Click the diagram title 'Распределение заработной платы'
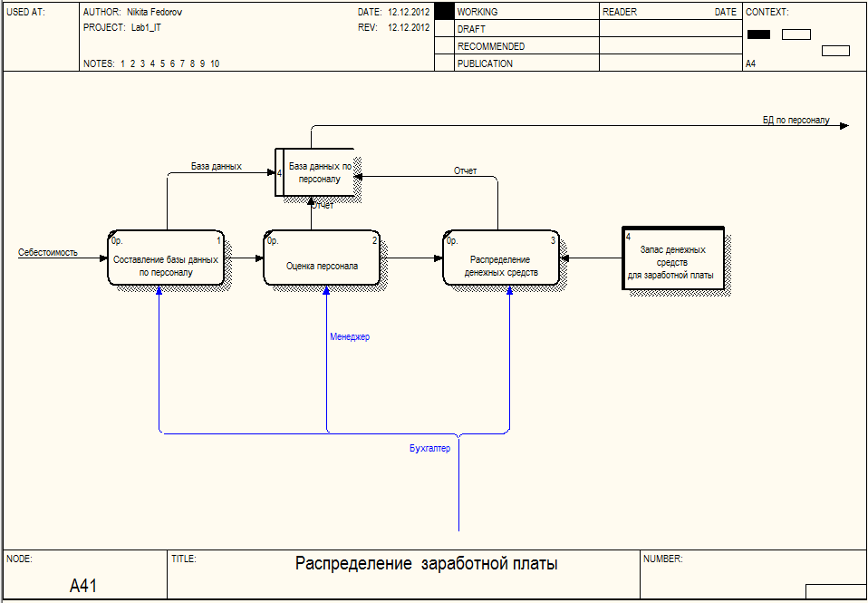 click(426, 564)
